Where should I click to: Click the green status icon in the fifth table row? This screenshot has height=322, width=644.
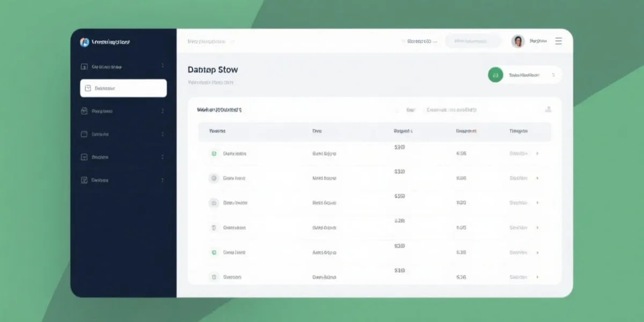214,252
